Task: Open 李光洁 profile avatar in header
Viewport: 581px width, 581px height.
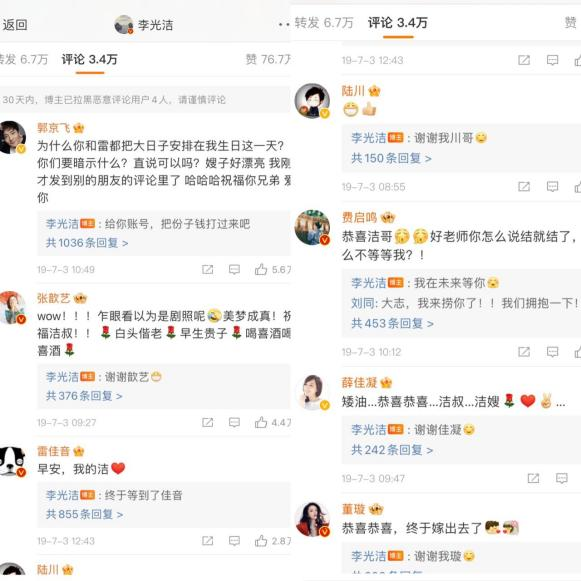Action: click(124, 25)
